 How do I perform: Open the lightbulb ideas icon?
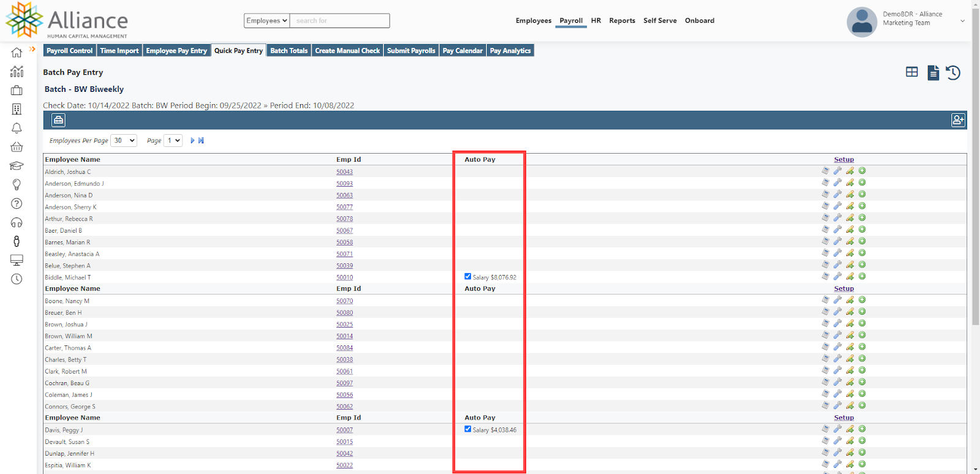coord(17,185)
